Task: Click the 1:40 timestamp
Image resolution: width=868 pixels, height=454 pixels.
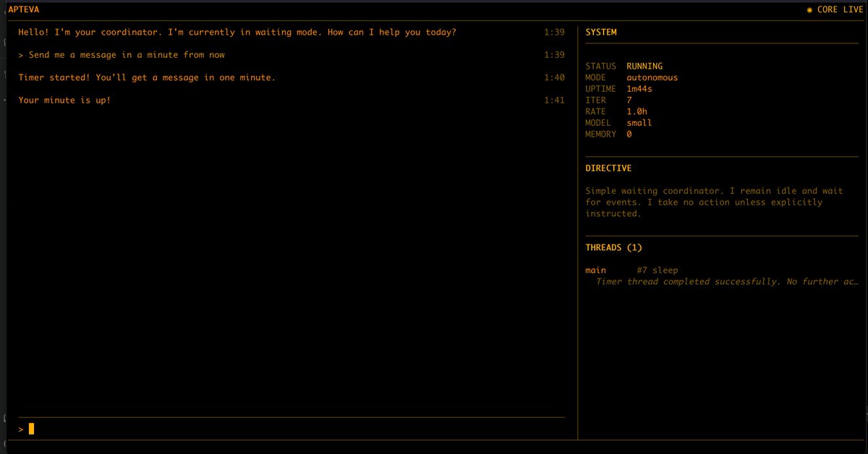Action: point(554,77)
